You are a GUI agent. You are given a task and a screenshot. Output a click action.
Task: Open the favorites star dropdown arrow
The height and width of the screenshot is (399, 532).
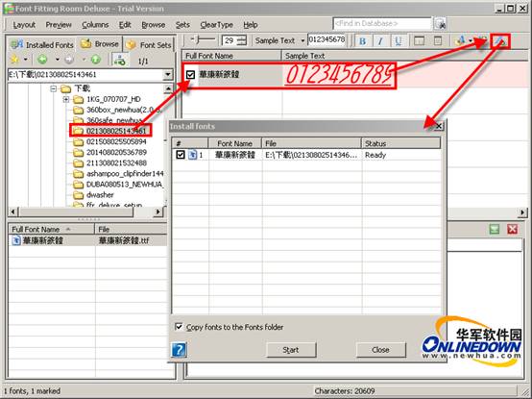[x=26, y=60]
